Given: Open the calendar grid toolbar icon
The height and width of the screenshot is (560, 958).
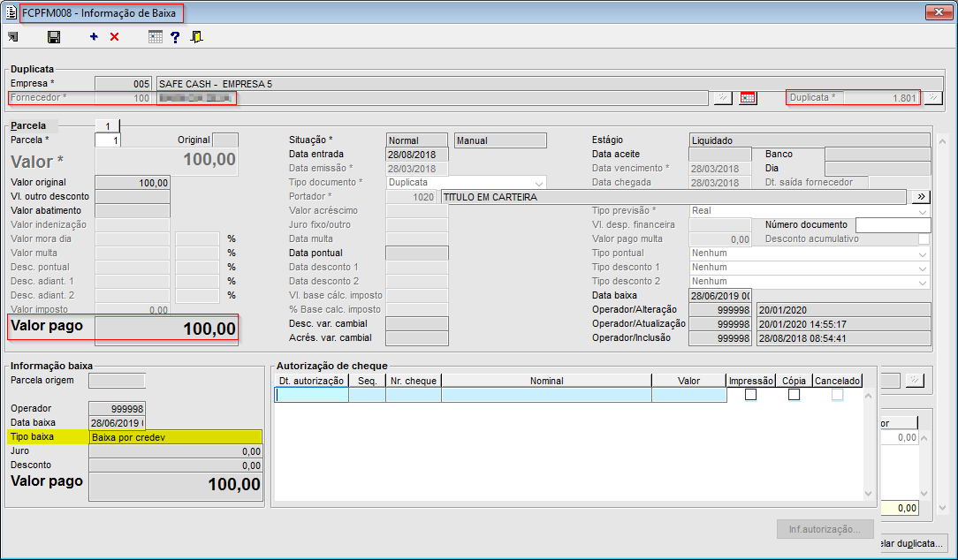Looking at the screenshot, I should click(156, 36).
